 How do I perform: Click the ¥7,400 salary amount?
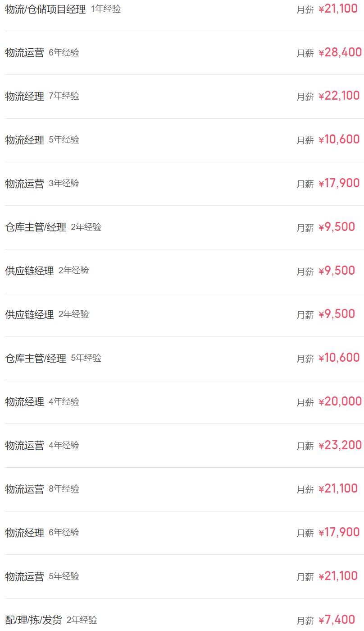tap(337, 620)
